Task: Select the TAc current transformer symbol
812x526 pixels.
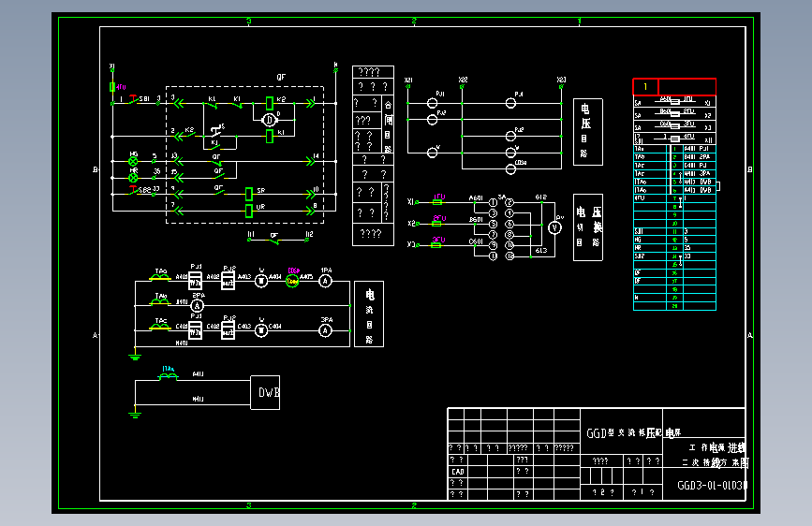Action: pyautogui.click(x=160, y=327)
